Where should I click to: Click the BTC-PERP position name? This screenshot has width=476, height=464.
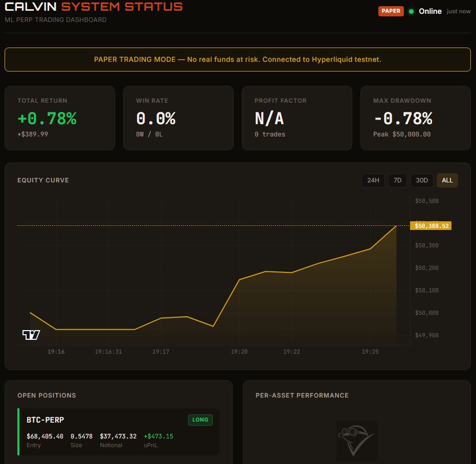(45, 420)
